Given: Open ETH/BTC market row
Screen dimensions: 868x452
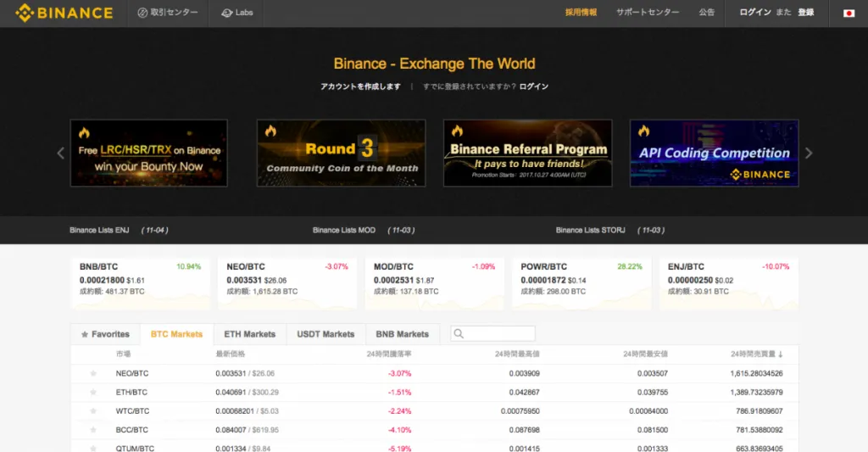Looking at the screenshot, I should click(x=435, y=392).
